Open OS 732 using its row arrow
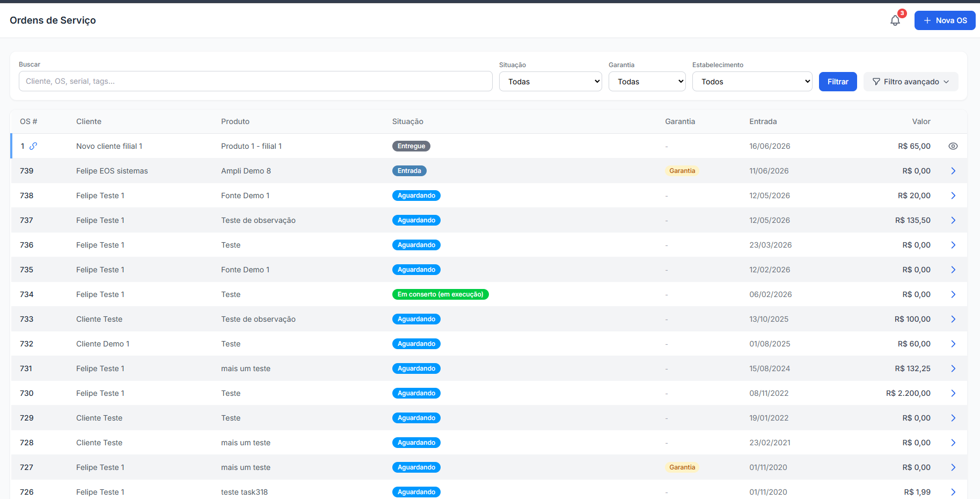 pyautogui.click(x=953, y=344)
